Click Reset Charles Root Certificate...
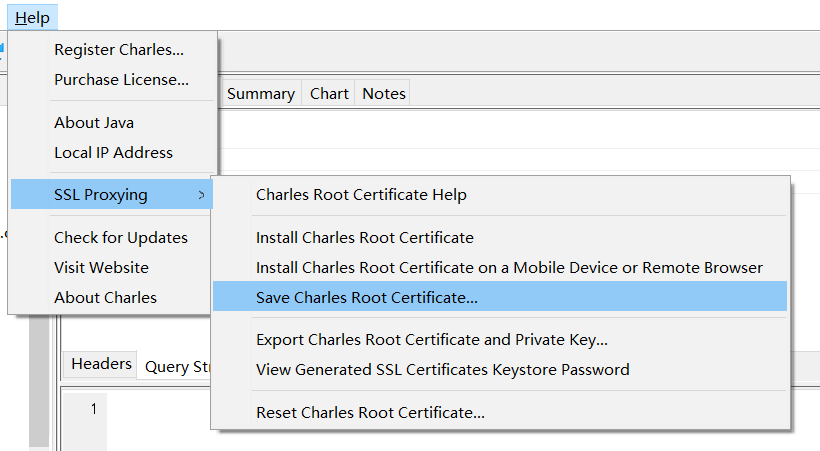 [500, 412]
